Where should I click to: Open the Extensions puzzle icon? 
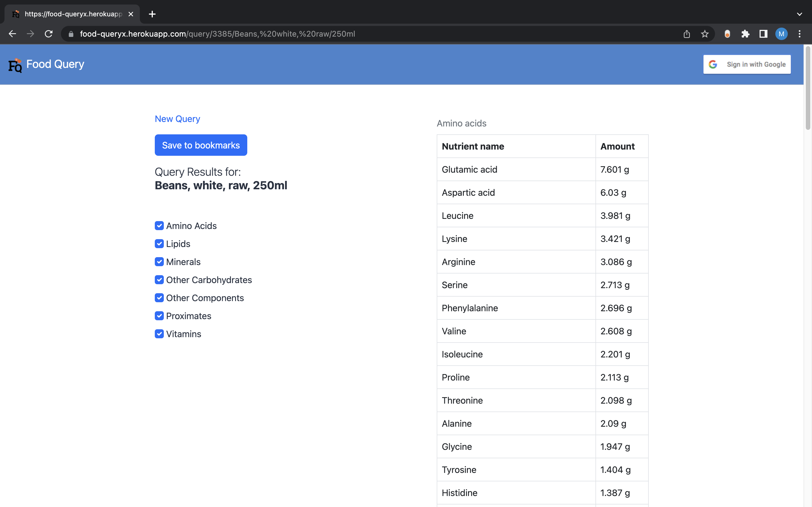[745, 34]
